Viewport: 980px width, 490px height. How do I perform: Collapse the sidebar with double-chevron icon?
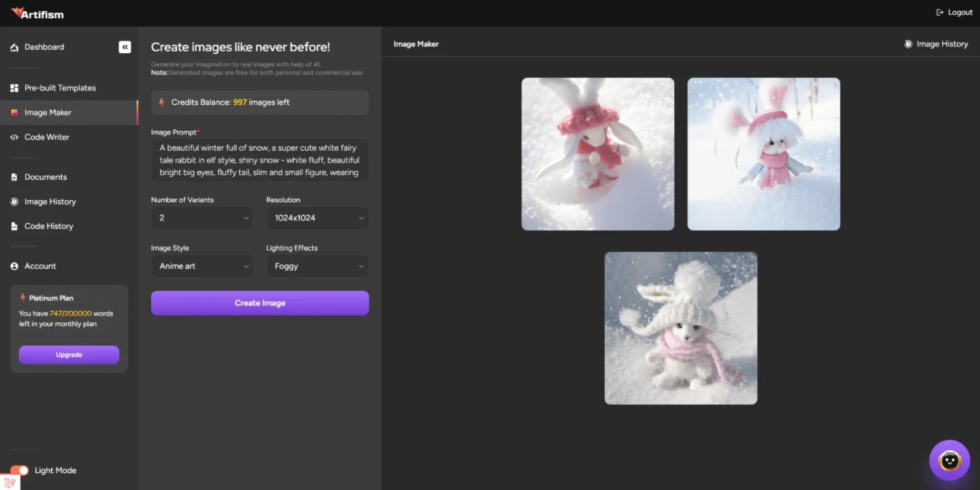[125, 47]
